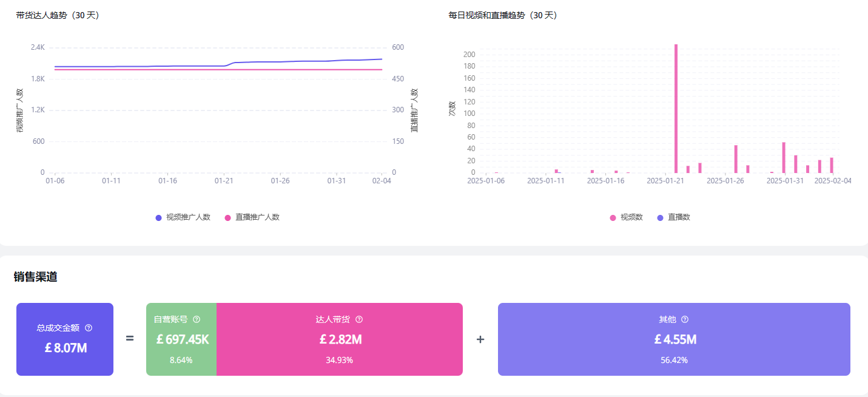Select the 02-04 axis label on left chart

click(x=382, y=180)
